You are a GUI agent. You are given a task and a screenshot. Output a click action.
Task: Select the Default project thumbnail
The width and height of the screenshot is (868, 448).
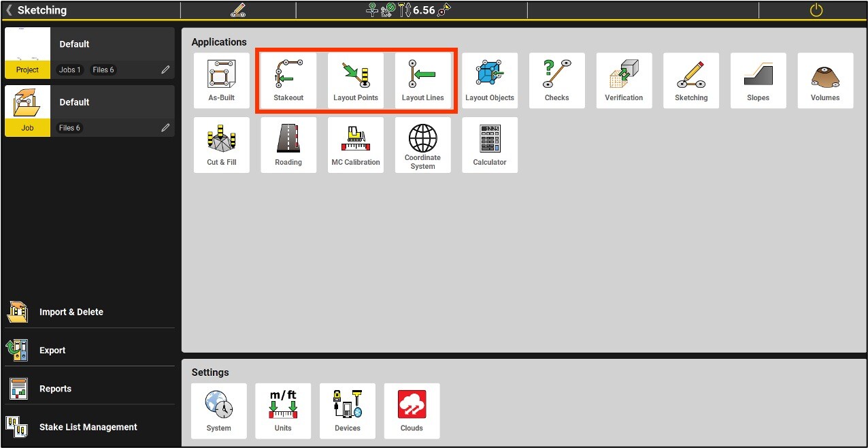tap(28, 52)
